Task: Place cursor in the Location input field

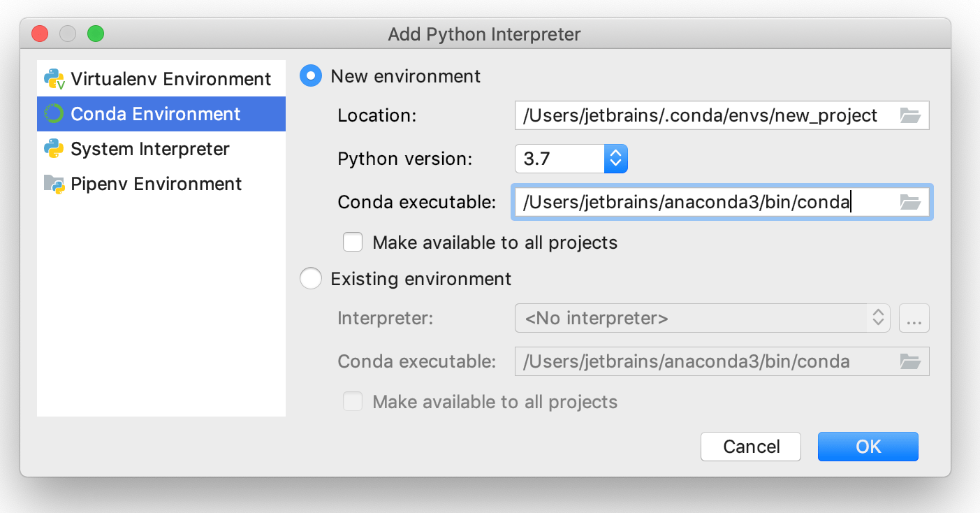Action: [699, 115]
